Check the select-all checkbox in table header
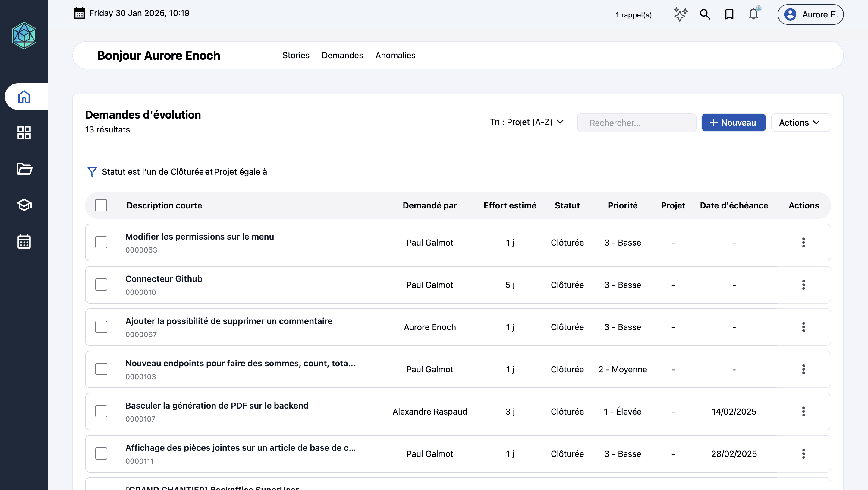 click(101, 205)
